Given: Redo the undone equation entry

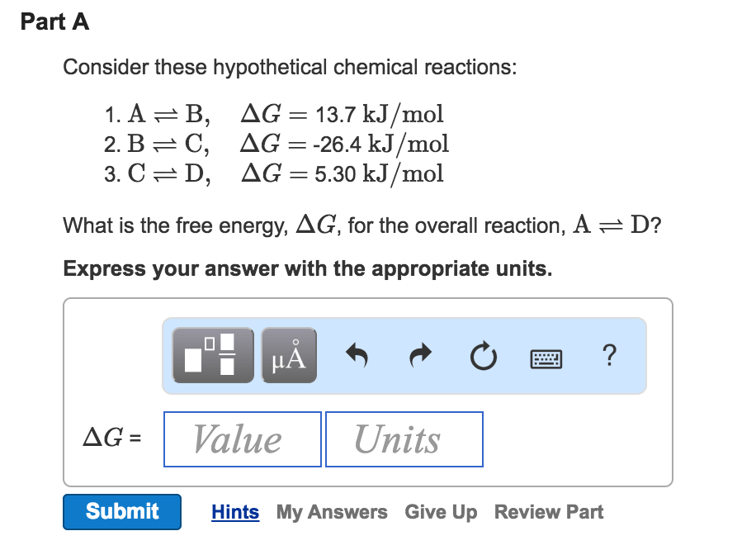Looking at the screenshot, I should click(x=420, y=355).
